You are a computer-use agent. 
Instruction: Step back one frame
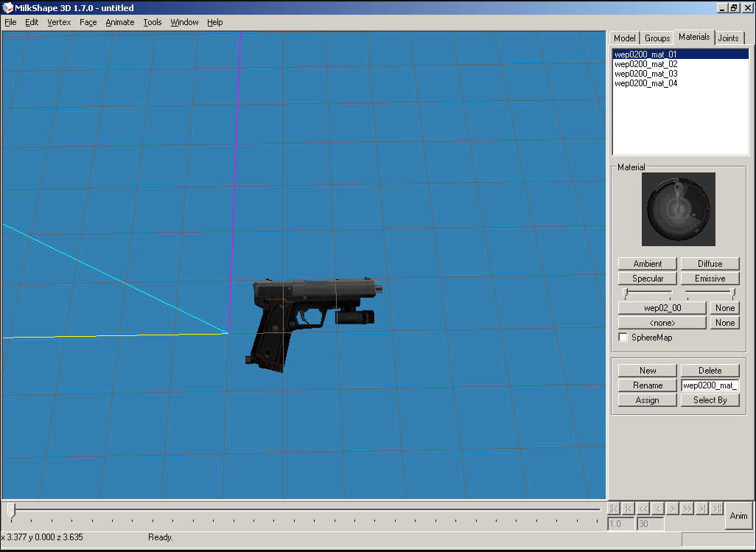coord(658,509)
